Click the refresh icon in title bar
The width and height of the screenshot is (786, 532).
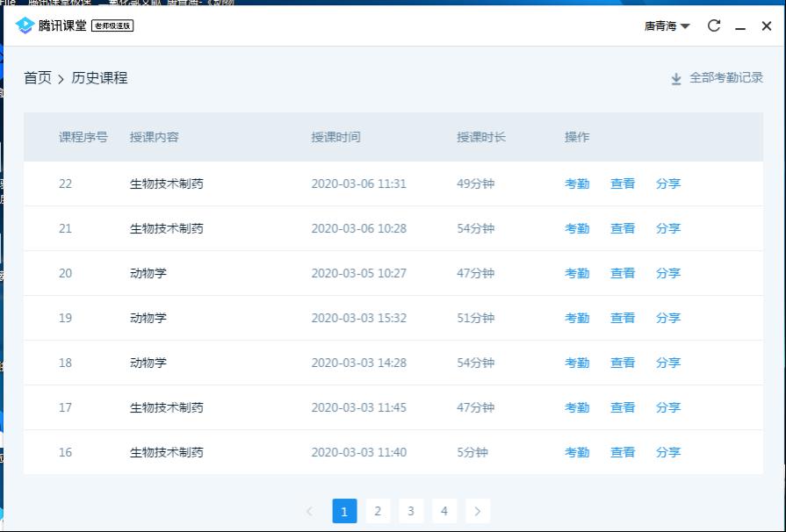coord(714,26)
